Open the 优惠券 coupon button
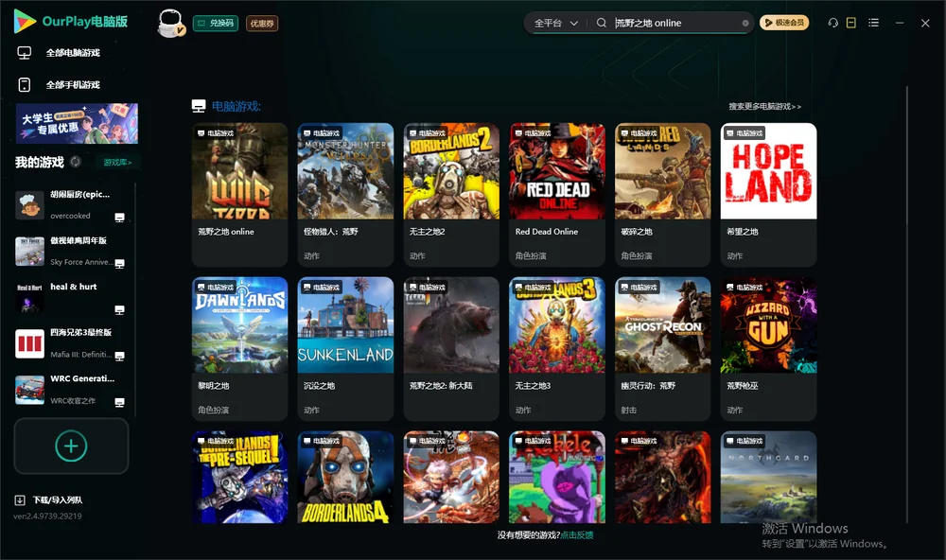The image size is (946, 560). [262, 23]
